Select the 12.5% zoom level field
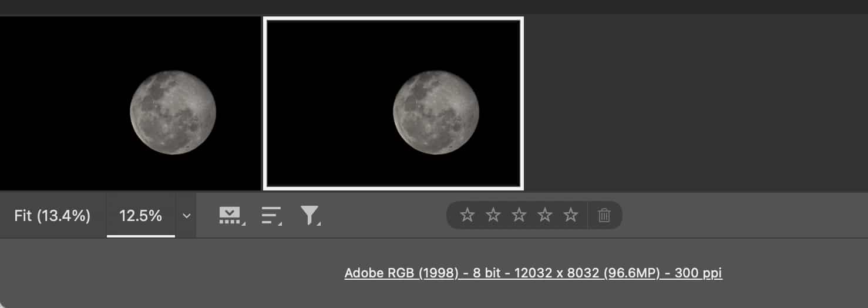 [140, 216]
